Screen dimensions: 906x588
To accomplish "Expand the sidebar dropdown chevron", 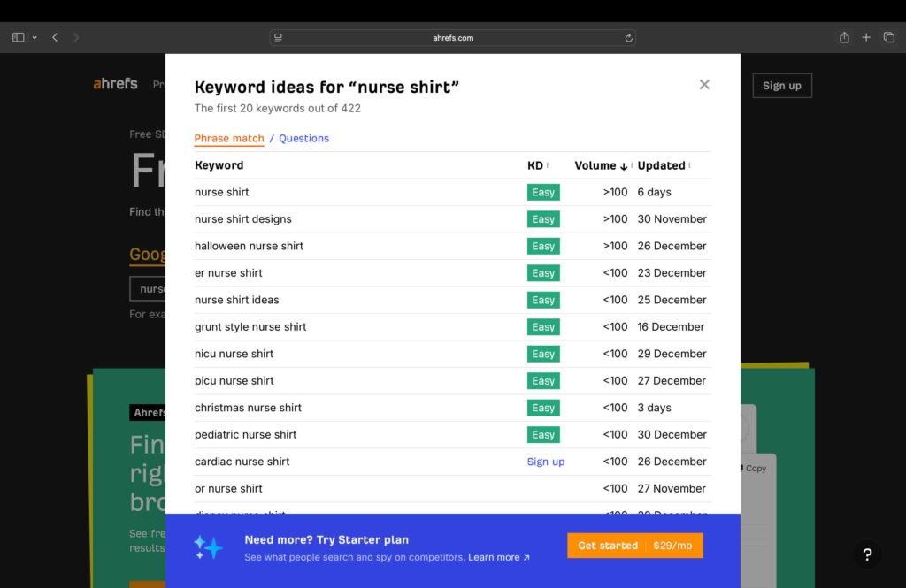I will pos(35,37).
